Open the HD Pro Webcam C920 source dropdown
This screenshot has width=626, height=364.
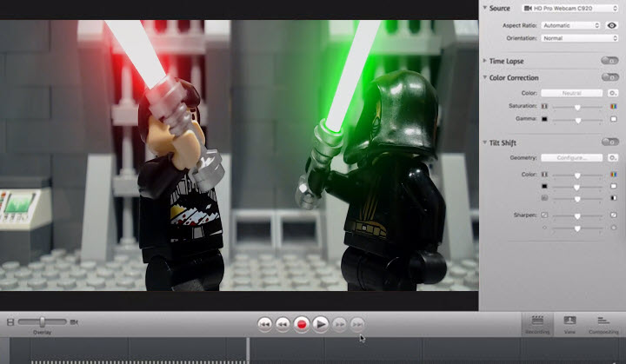(570, 8)
